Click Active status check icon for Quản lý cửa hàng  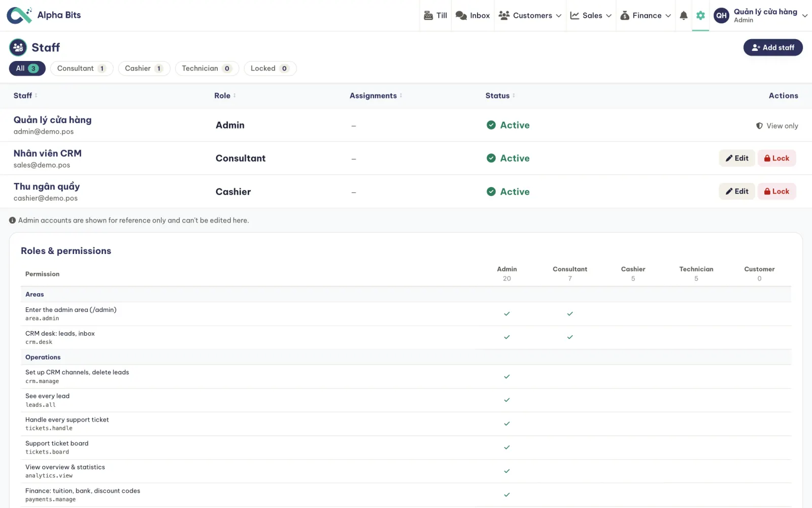[491, 125]
